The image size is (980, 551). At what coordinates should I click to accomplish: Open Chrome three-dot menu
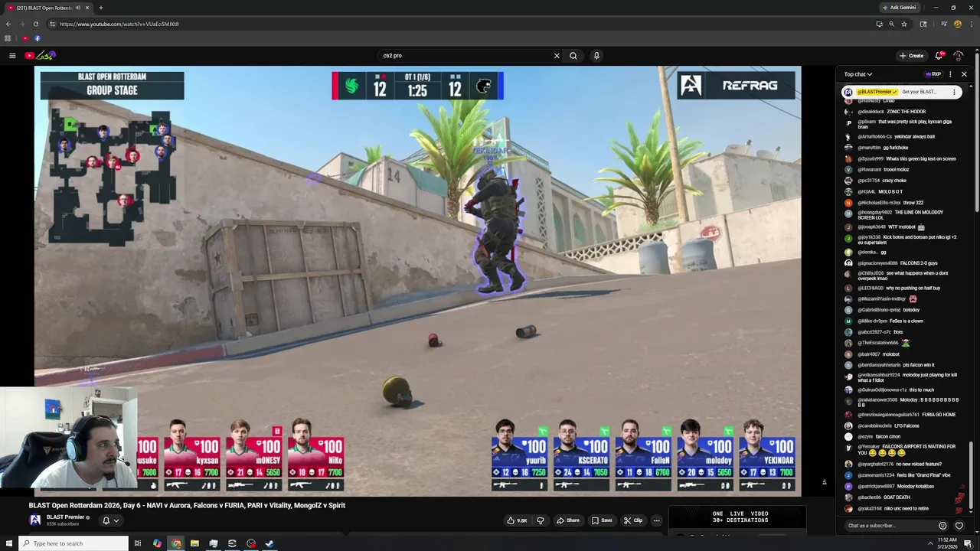[x=970, y=24]
